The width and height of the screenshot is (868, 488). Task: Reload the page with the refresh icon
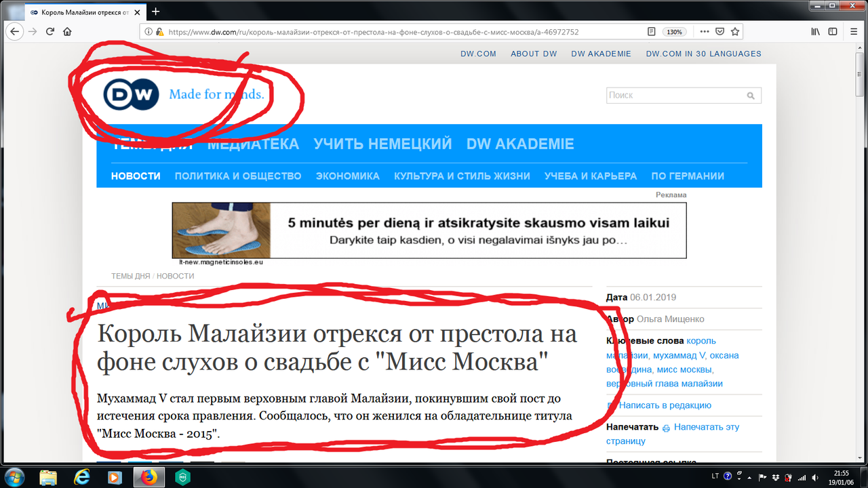coord(50,31)
